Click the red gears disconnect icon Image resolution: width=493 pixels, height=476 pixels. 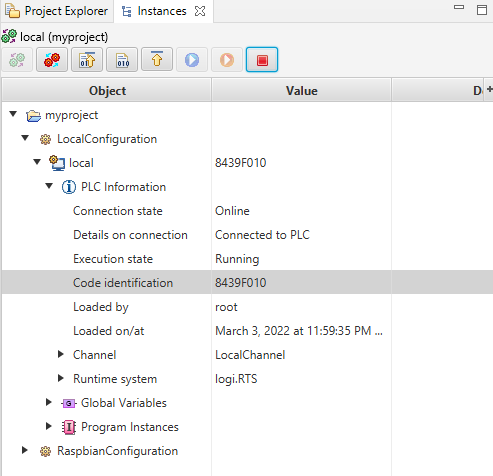point(52,60)
